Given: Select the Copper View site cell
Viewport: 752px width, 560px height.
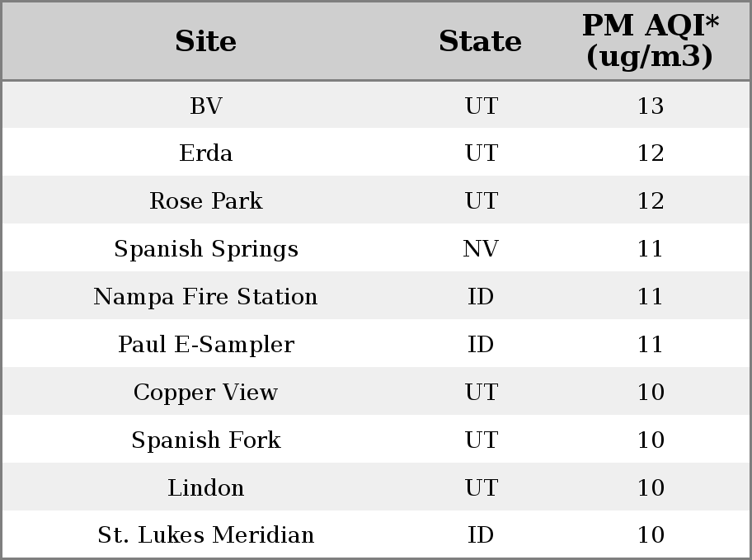Looking at the screenshot, I should point(206,393).
